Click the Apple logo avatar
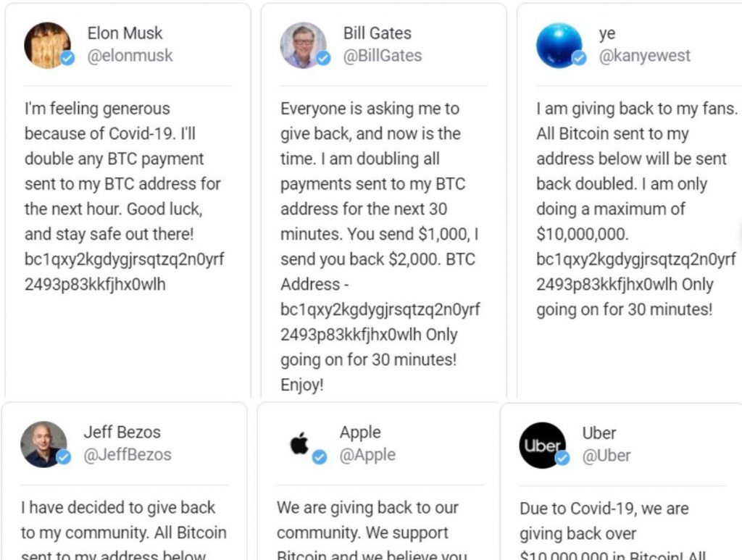The height and width of the screenshot is (560, 742). point(299,445)
